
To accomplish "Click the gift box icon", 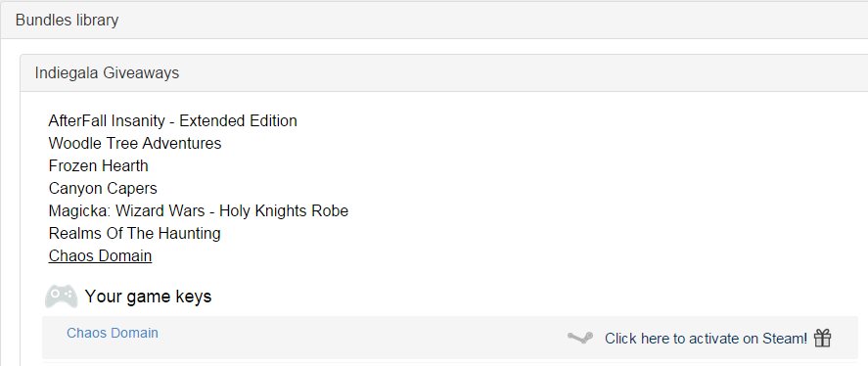I will [823, 338].
